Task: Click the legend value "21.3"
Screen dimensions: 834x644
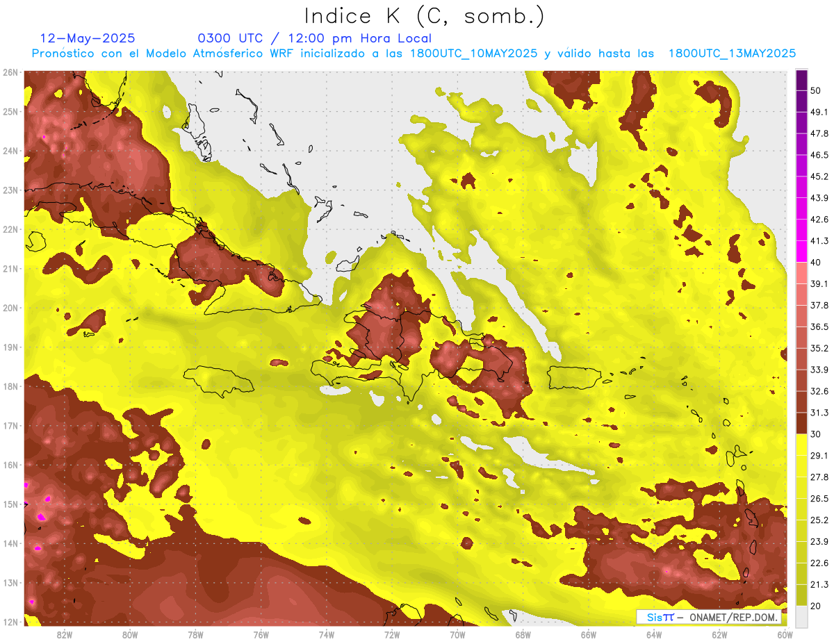Action: 819,585
